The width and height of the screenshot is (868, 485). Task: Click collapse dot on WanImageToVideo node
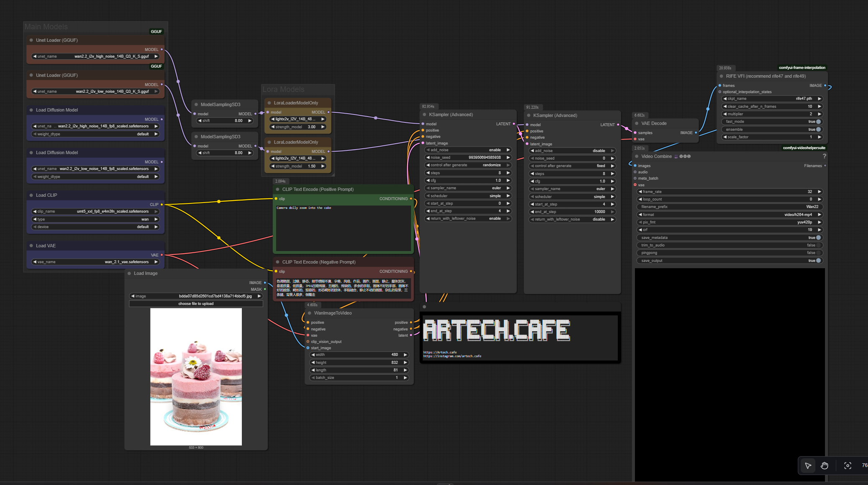click(310, 313)
